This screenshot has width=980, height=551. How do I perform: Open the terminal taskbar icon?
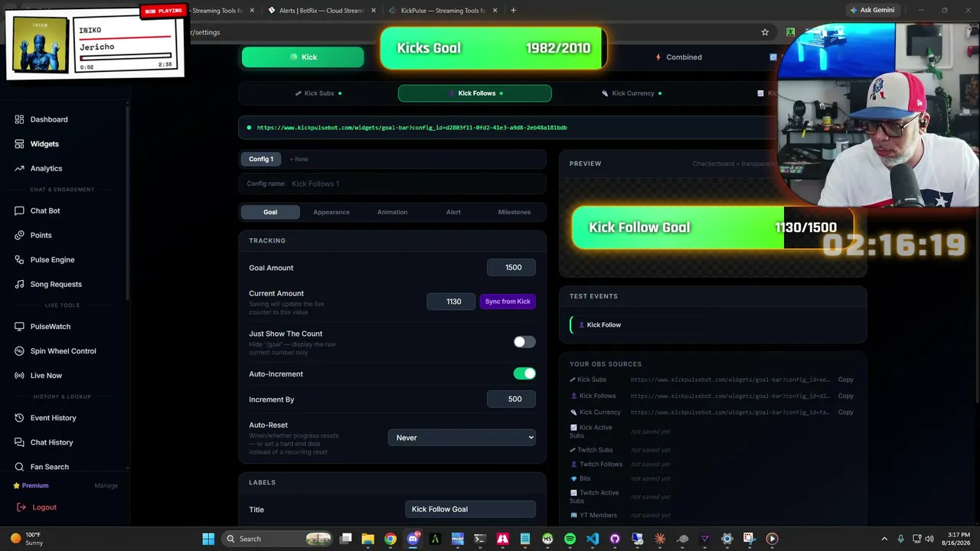(480, 539)
